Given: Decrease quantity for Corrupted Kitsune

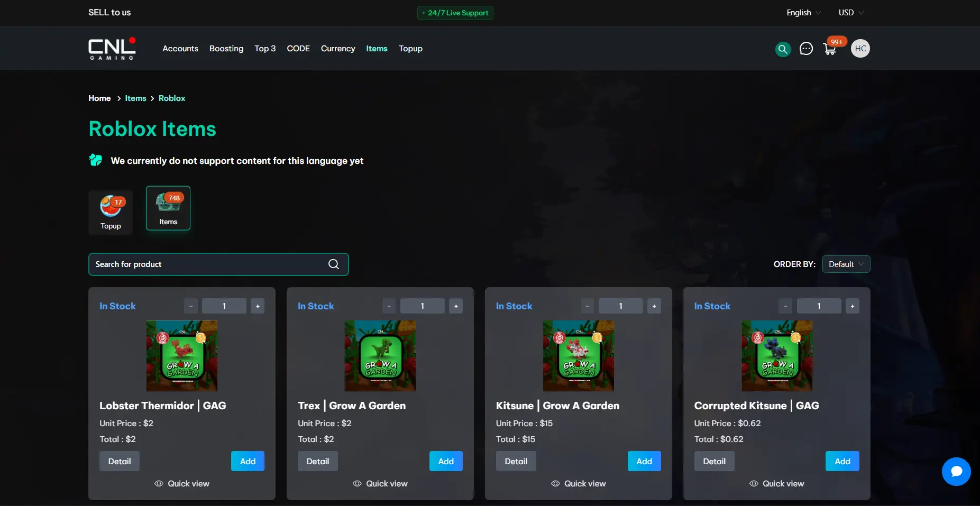Looking at the screenshot, I should click(786, 306).
